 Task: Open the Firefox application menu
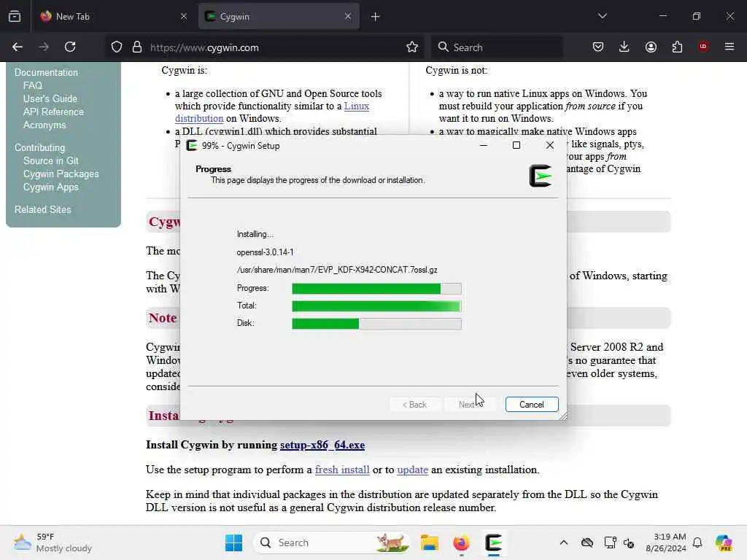coord(729,47)
